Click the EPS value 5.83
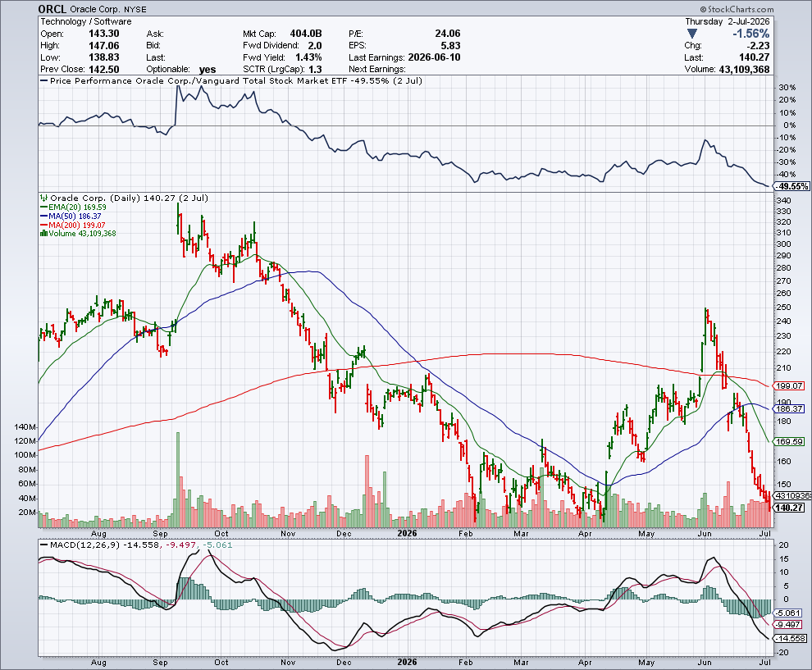The height and width of the screenshot is (670, 812). tap(450, 46)
